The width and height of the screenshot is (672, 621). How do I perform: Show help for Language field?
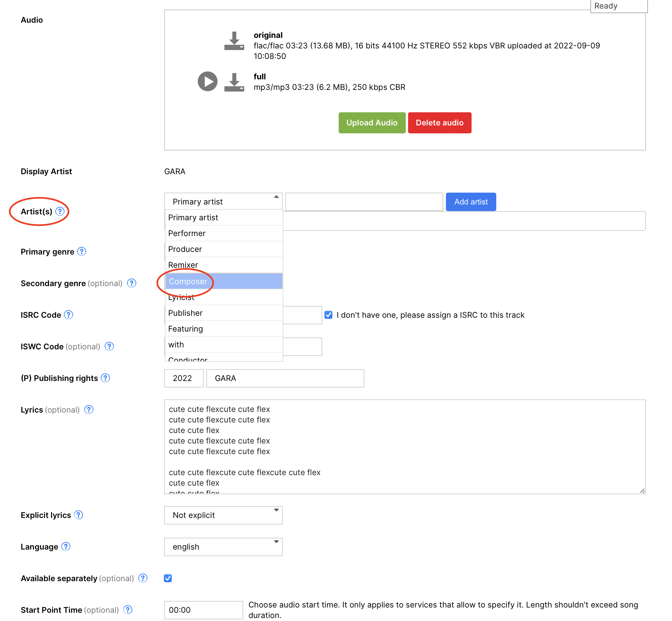[x=66, y=547]
